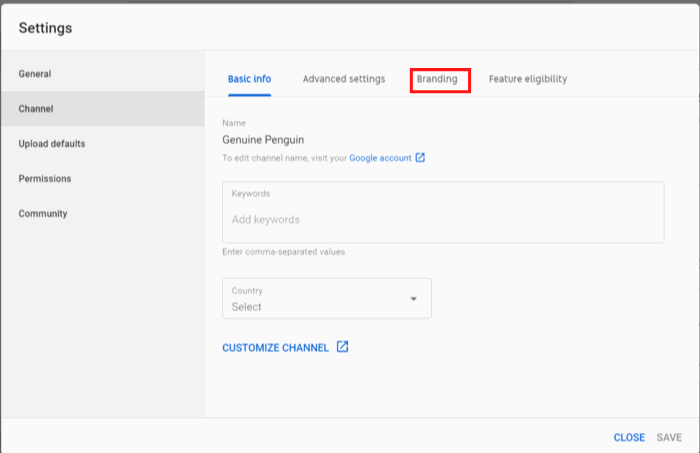Click open-in-new icon next to Customize Channel
The image size is (700, 453).
pos(342,347)
